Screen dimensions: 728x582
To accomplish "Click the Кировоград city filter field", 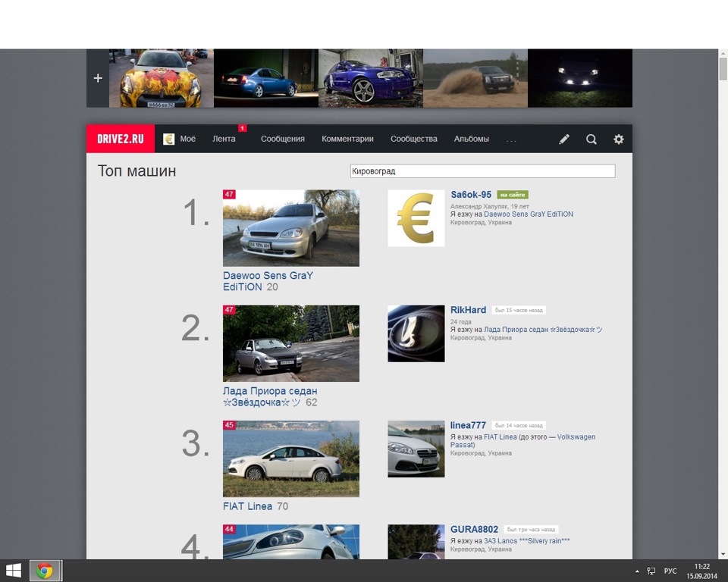I will click(x=482, y=171).
